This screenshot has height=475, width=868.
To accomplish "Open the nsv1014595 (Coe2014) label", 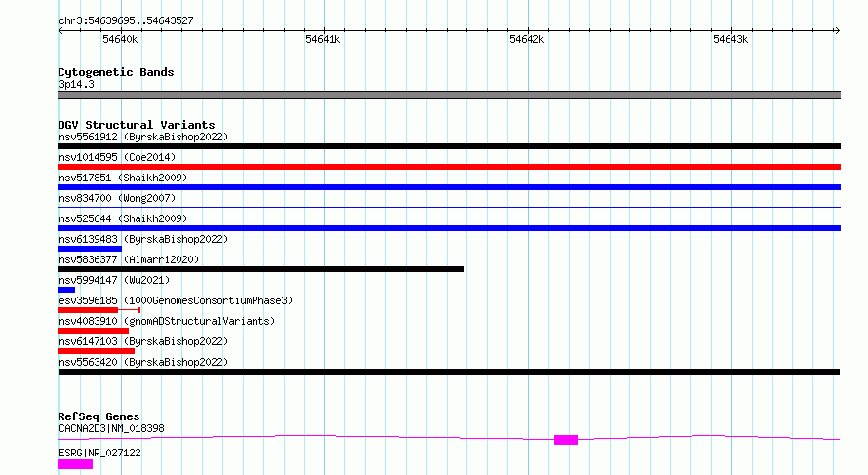I will (x=117, y=157).
